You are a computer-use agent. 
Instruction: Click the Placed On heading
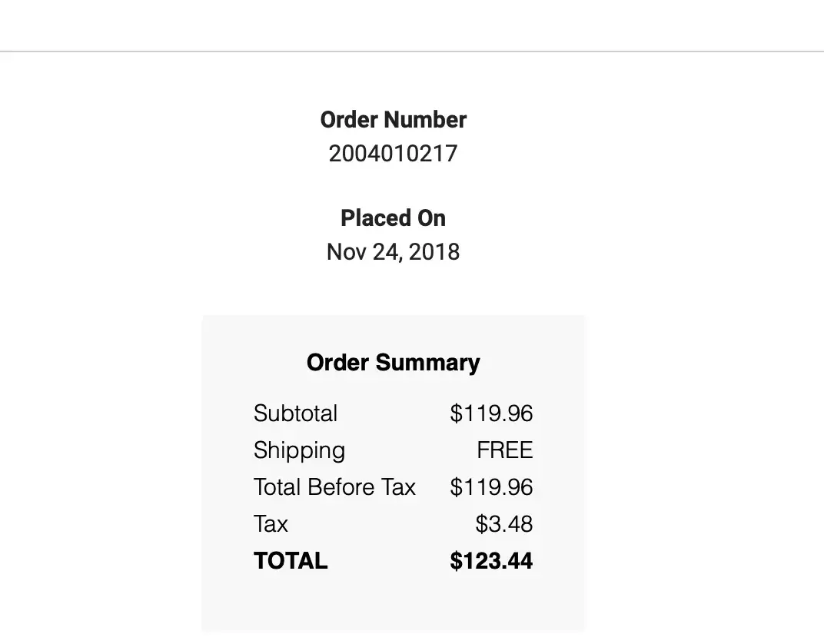(x=393, y=218)
